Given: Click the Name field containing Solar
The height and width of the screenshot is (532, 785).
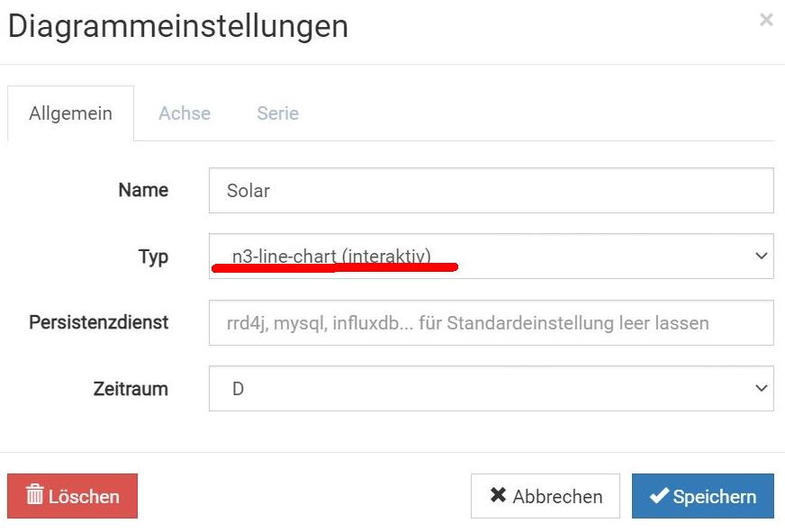Looking at the screenshot, I should pos(491,191).
